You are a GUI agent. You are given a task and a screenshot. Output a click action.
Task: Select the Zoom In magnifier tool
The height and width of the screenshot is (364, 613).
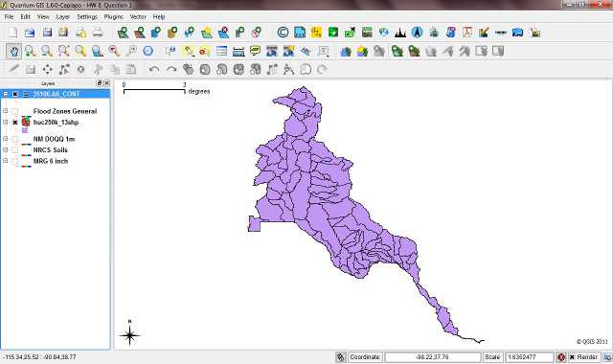click(x=30, y=51)
